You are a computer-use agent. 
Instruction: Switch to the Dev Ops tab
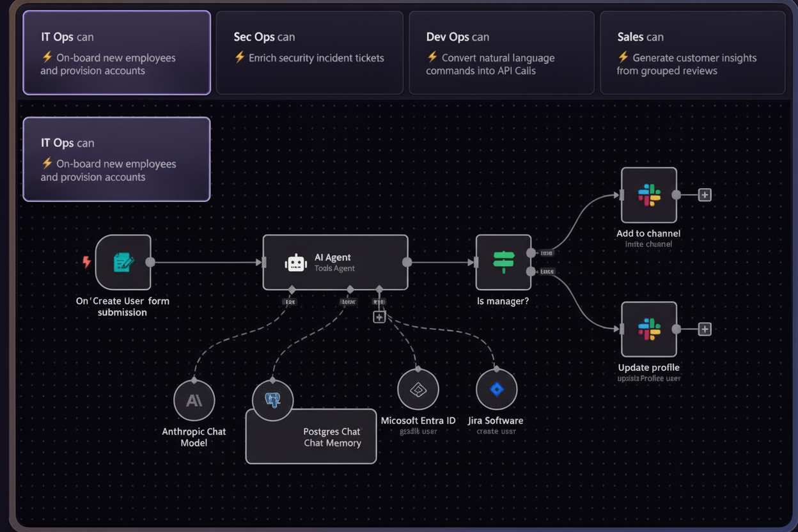(501, 52)
